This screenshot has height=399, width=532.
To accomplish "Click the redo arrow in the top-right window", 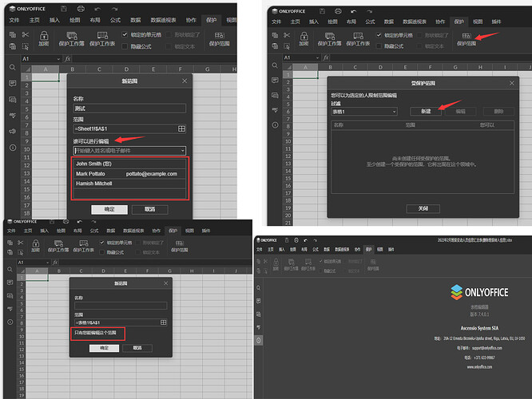I will [370, 11].
